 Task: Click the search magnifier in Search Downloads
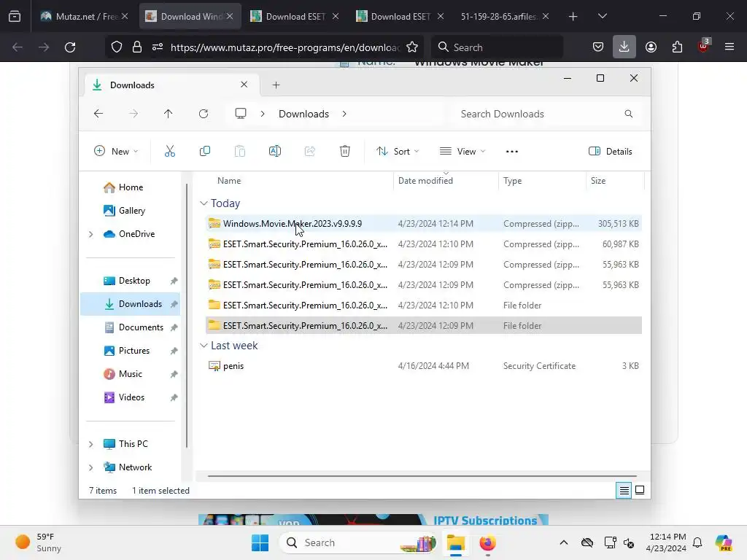coord(628,114)
